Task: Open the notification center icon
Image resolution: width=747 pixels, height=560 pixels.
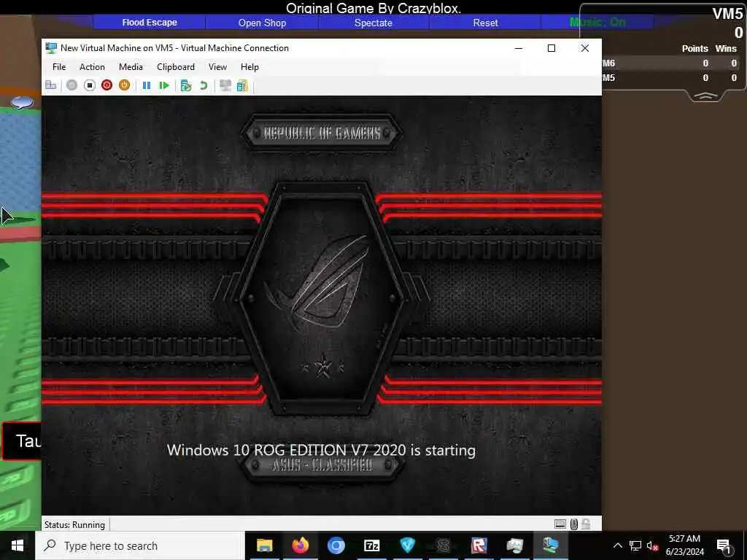Action: [724, 545]
